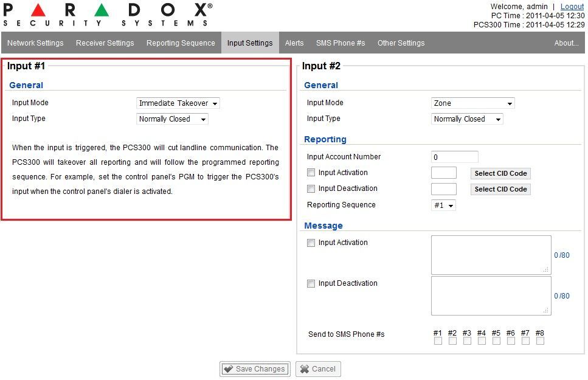Open the About menu item

pos(566,43)
